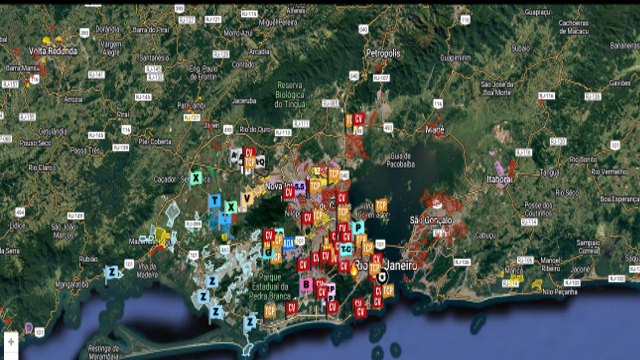The image size is (640, 360).
Task: Click the São Gonçalo label
Action: pos(431,220)
